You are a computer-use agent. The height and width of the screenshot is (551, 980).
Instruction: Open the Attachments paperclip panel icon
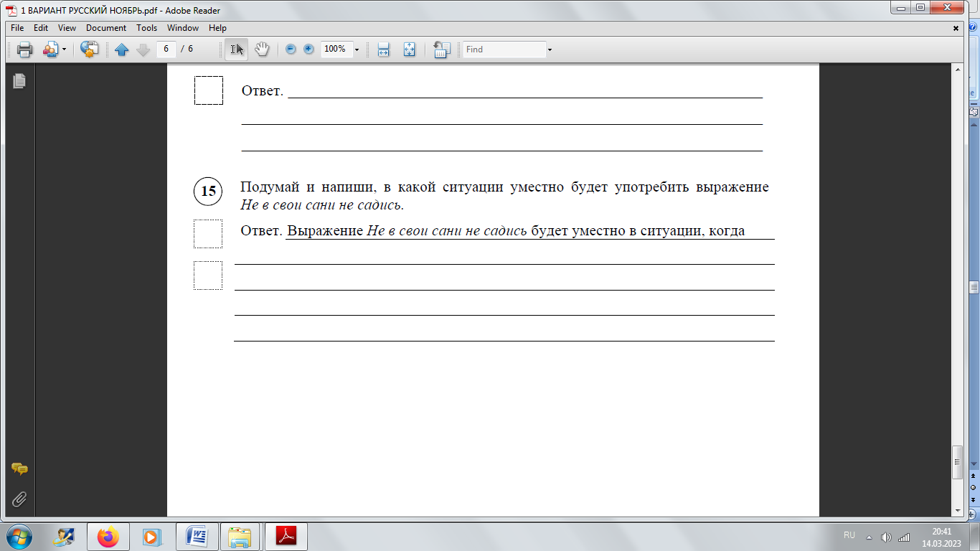tap(19, 498)
